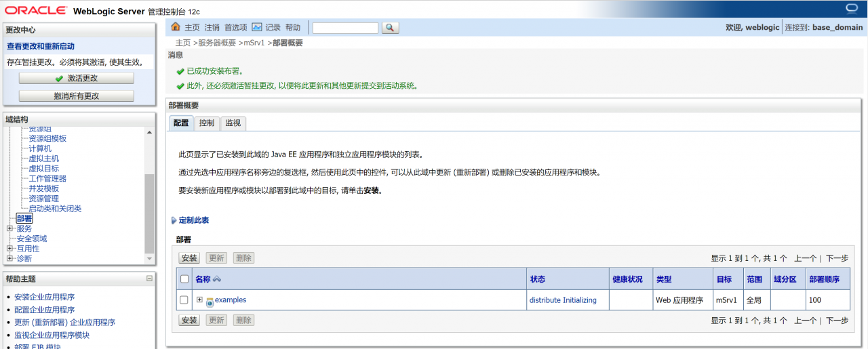
Task: Click the 部署顺序 column header
Action: (x=824, y=279)
